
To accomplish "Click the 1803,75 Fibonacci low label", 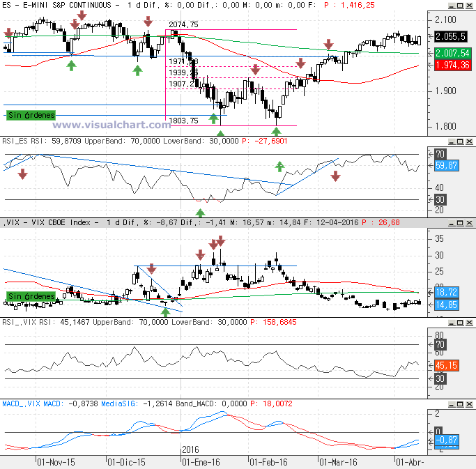I will [183, 121].
